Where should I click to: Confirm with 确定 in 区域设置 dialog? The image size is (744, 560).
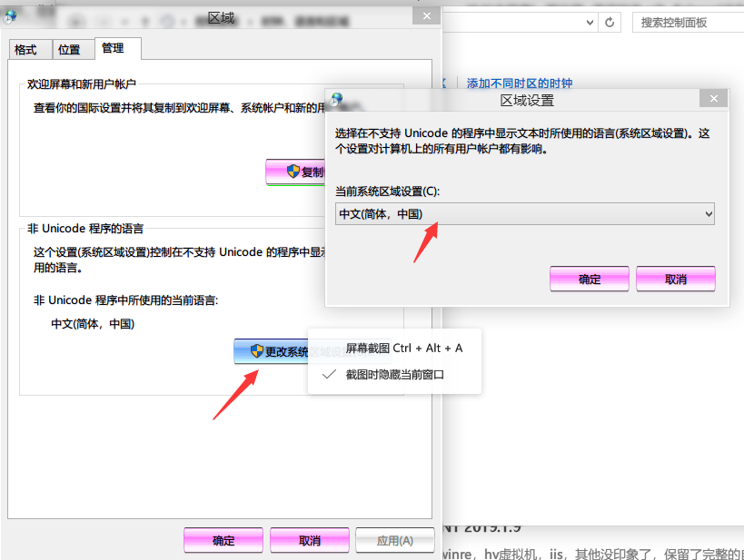coord(590,279)
